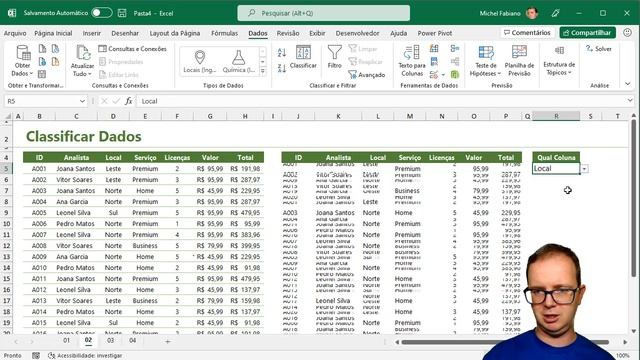
Task: Open the Classificar sort dialog
Action: point(303,57)
